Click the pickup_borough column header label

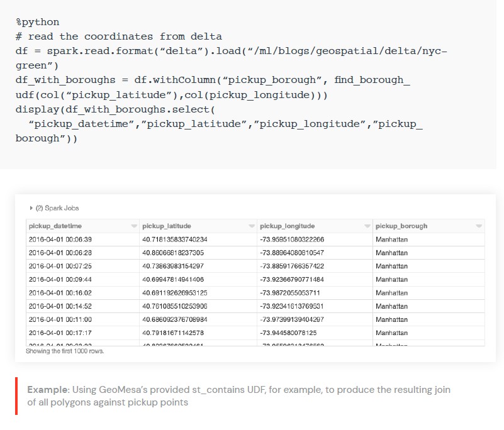pyautogui.click(x=401, y=226)
